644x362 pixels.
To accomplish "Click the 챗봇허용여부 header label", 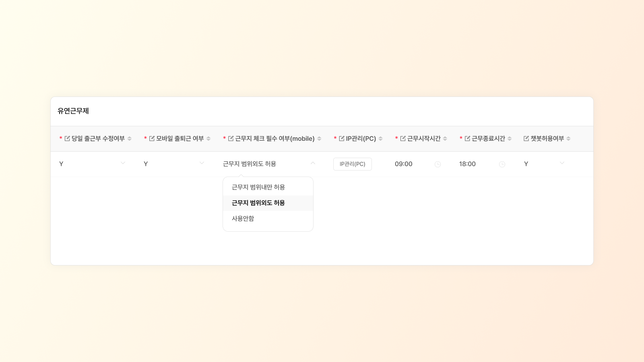I will pyautogui.click(x=547, y=138).
